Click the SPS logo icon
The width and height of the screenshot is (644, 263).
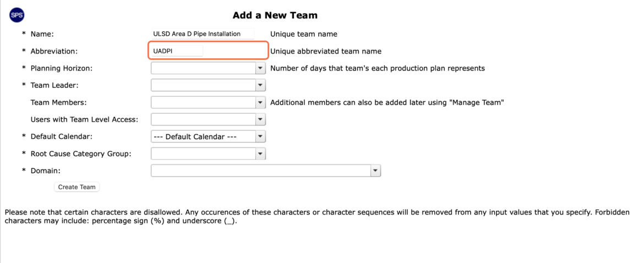pos(17,15)
